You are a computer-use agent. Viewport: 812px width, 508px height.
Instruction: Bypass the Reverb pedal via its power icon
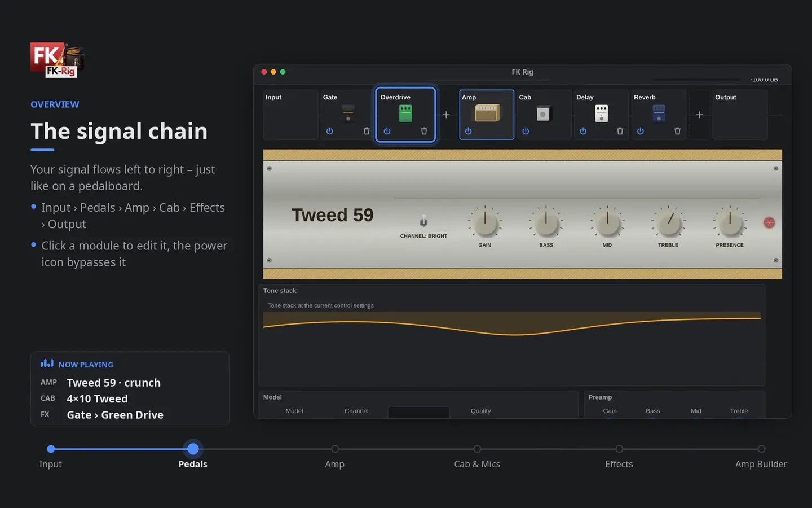pyautogui.click(x=641, y=131)
